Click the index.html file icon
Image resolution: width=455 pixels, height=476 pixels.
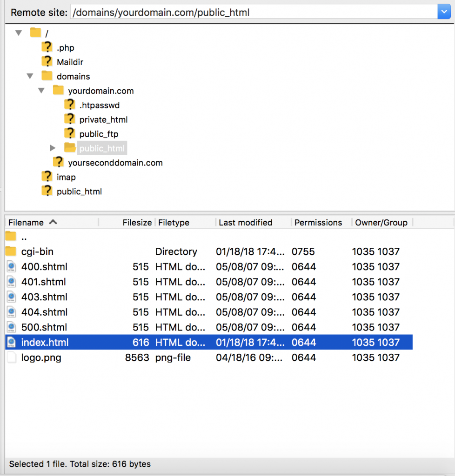click(12, 342)
